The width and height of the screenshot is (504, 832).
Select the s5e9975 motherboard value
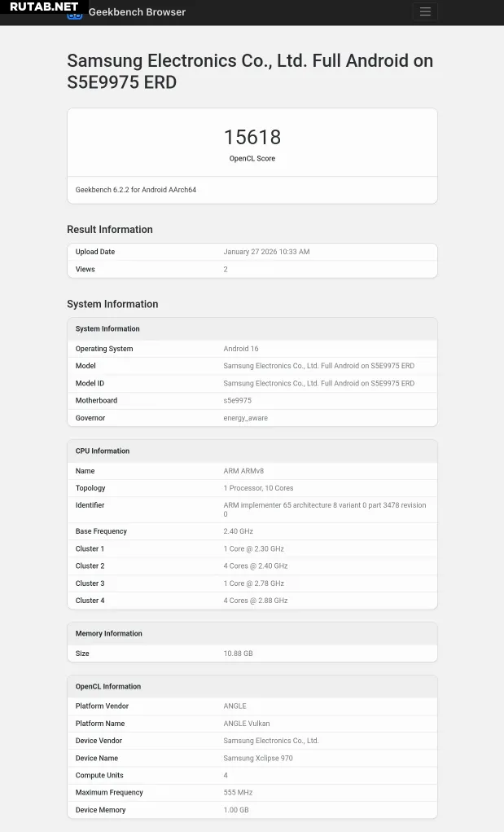pos(238,401)
